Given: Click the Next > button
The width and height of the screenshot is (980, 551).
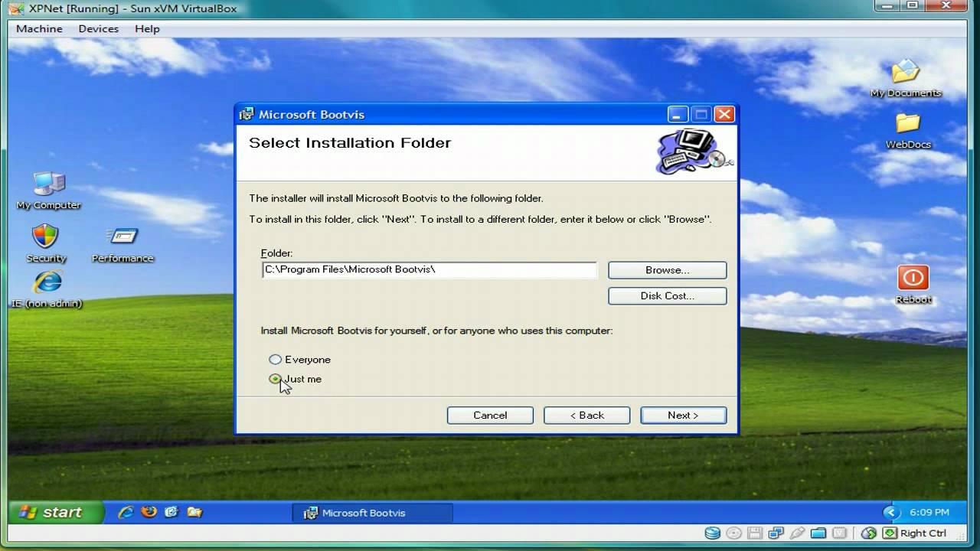Looking at the screenshot, I should [683, 415].
